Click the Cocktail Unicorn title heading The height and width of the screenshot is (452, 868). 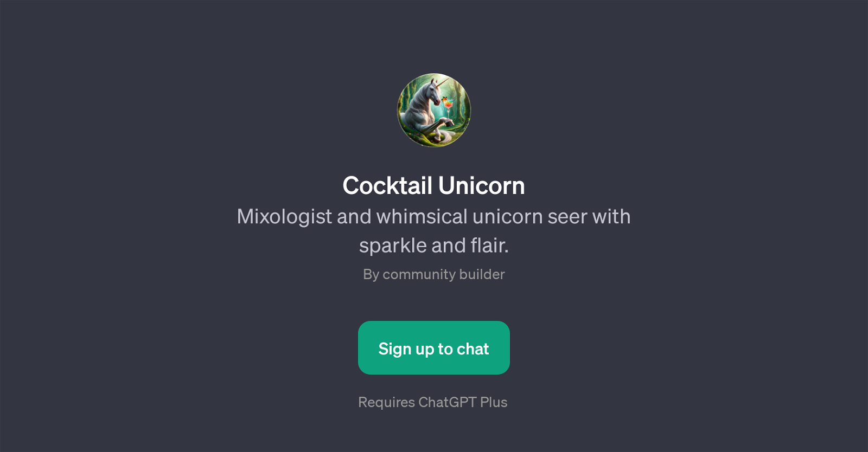(x=434, y=186)
